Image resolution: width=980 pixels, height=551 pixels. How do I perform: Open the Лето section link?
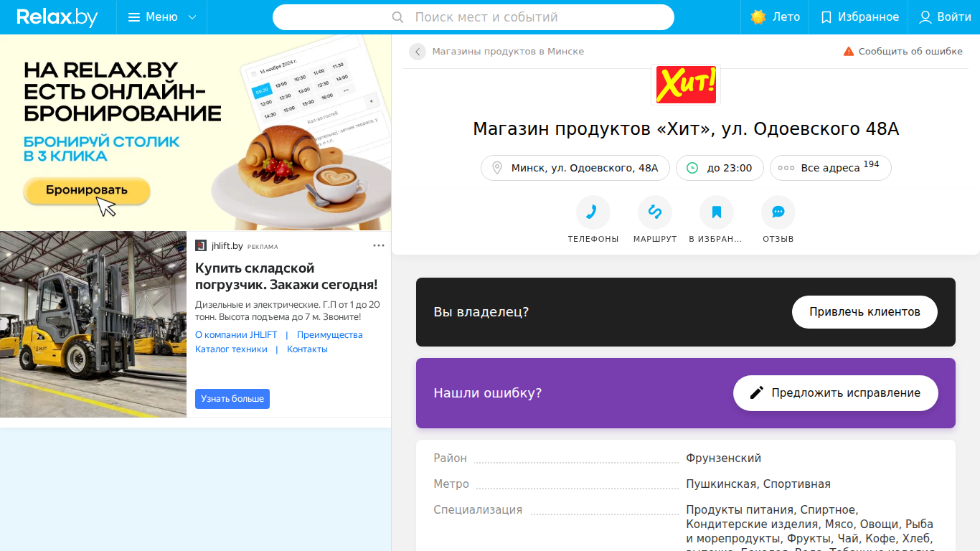775,17
